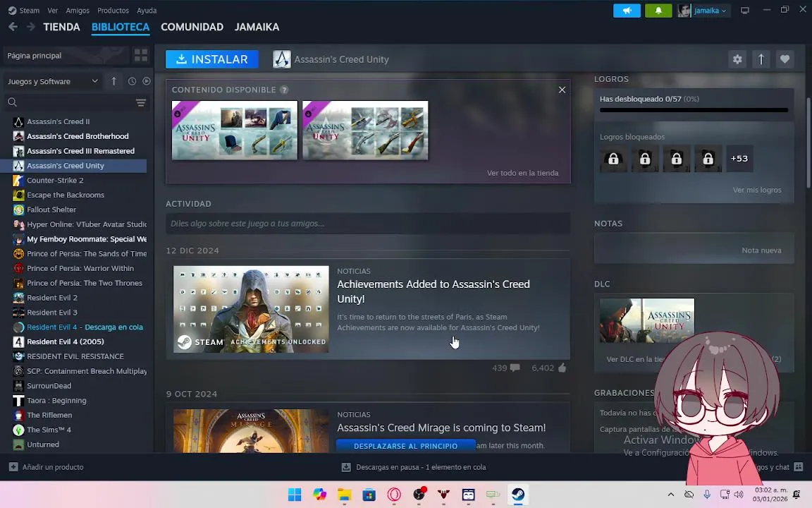Switch to Big Picture mode monitor icon
812x508 pixels.
pos(744,11)
